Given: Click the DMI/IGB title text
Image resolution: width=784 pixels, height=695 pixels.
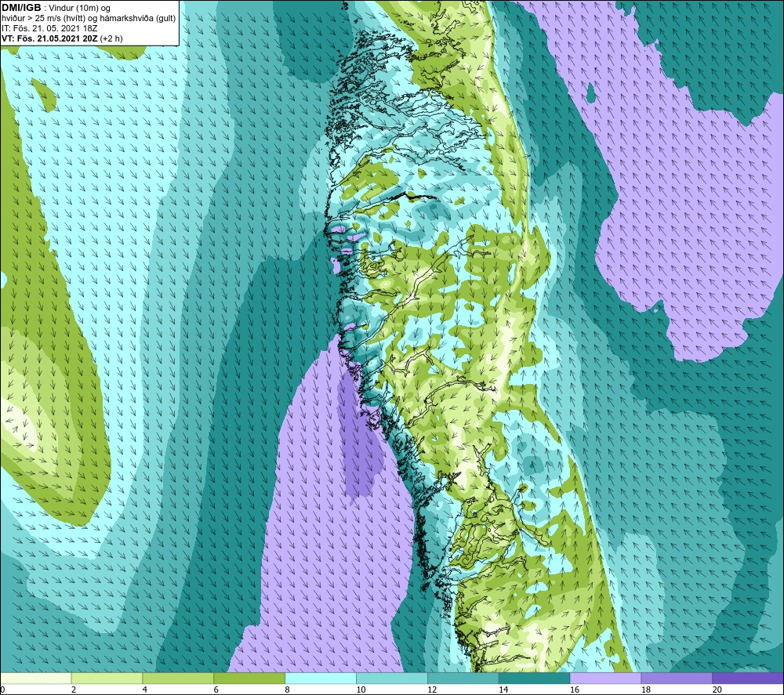Looking at the screenshot, I should click(x=21, y=8).
